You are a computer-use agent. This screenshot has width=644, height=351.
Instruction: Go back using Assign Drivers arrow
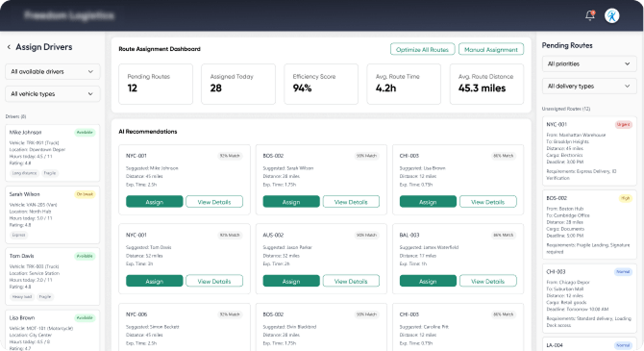(9, 47)
